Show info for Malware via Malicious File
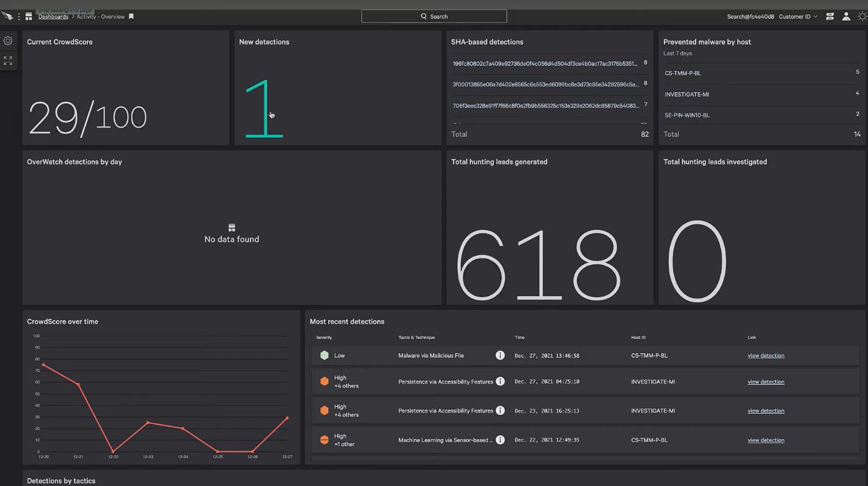This screenshot has height=486, width=868. pos(500,356)
